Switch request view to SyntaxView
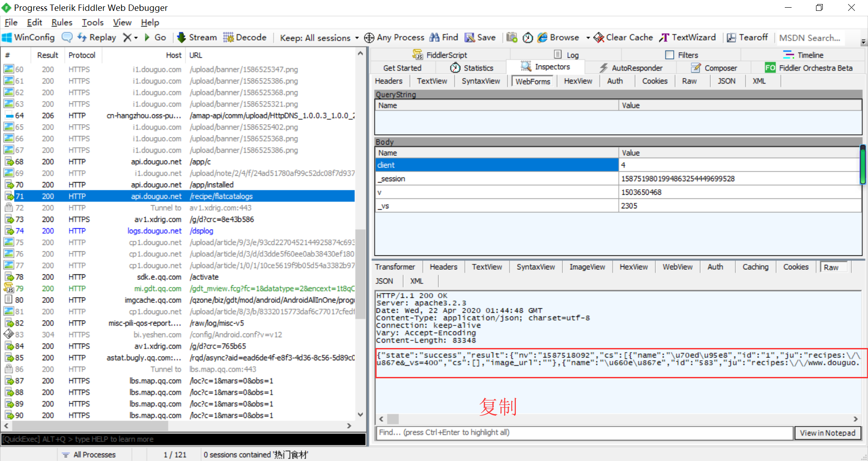 (x=481, y=81)
